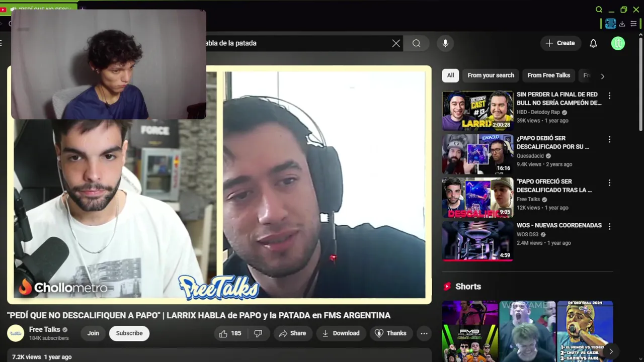
Task: Click the 2:00:28 duration badge
Action: 502,125
